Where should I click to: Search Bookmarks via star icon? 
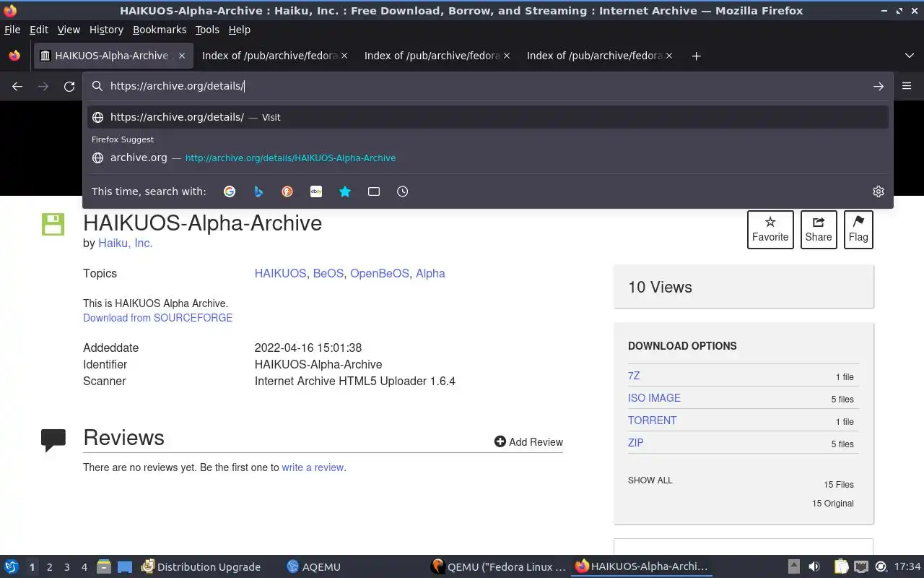(345, 191)
